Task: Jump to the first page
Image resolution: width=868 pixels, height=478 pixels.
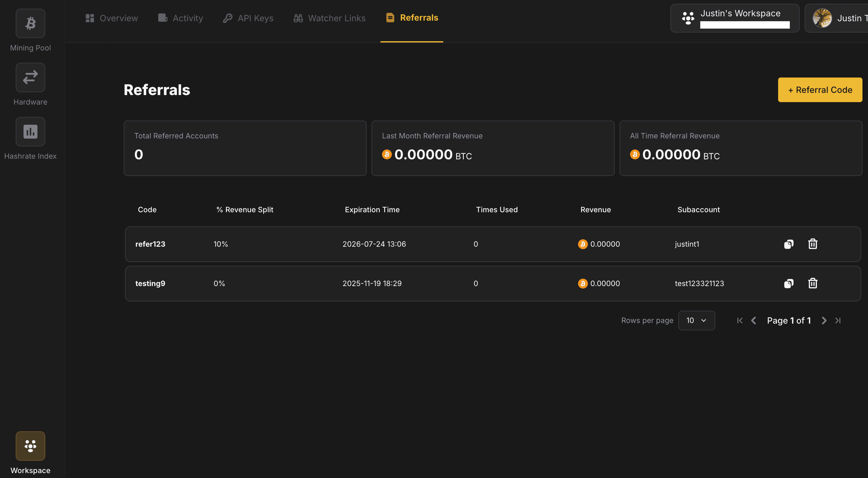Action: (740, 320)
